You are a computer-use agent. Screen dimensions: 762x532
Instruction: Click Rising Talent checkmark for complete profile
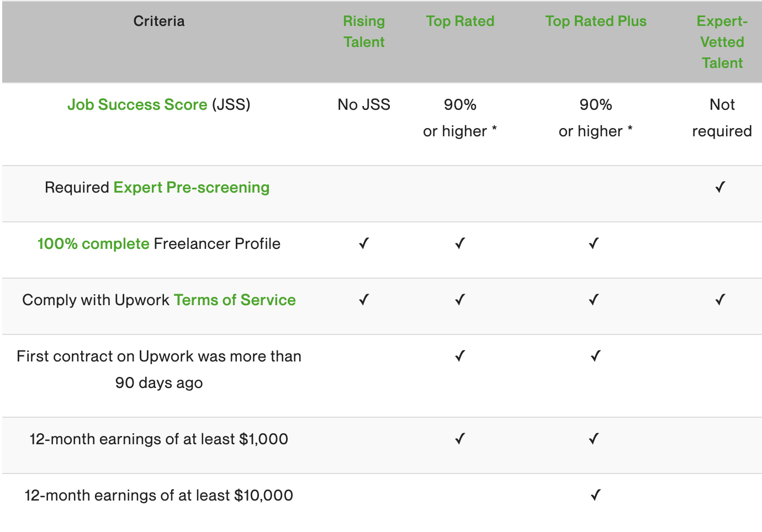tap(364, 244)
